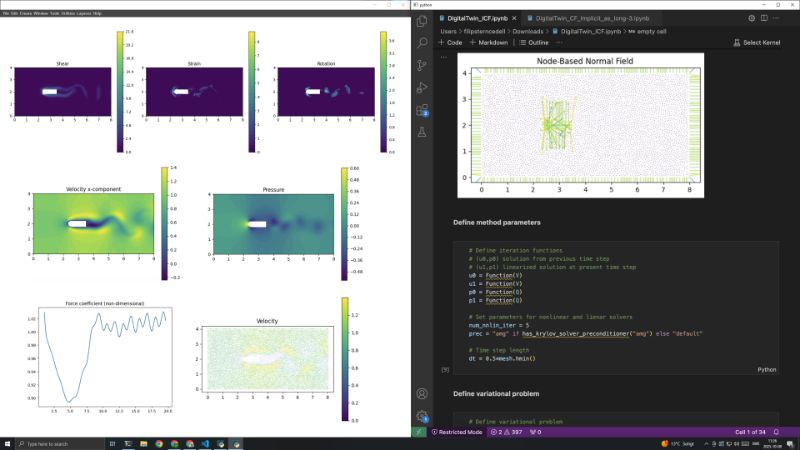Click the code line num_nnlin_iter = 5

pyautogui.click(x=498, y=326)
